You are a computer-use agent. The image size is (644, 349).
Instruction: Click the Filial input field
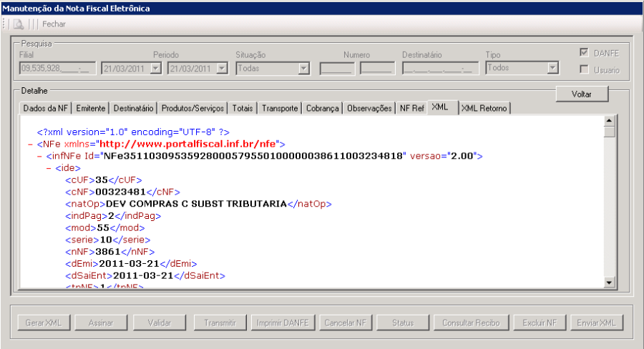pos(57,68)
